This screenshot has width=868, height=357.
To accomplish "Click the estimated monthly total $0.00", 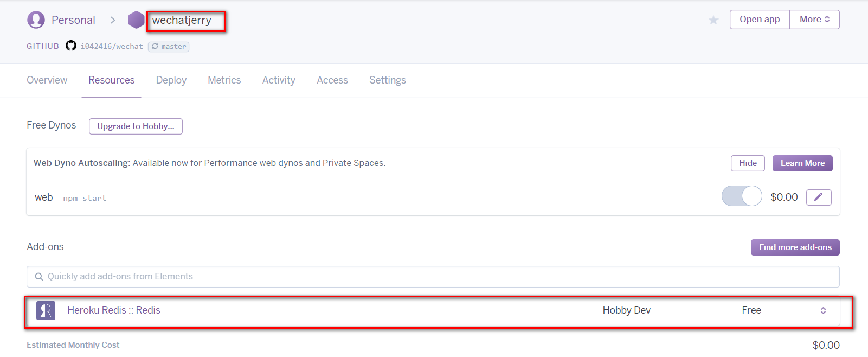I will [x=826, y=345].
